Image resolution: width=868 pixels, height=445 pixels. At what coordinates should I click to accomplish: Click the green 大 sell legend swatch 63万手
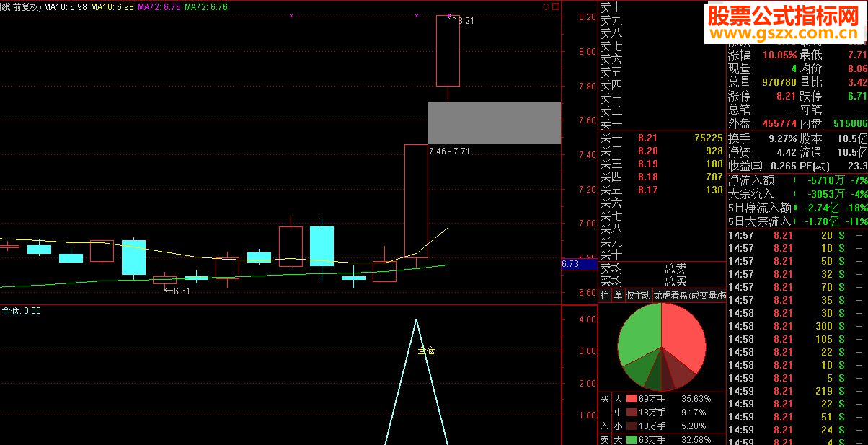tap(632, 439)
